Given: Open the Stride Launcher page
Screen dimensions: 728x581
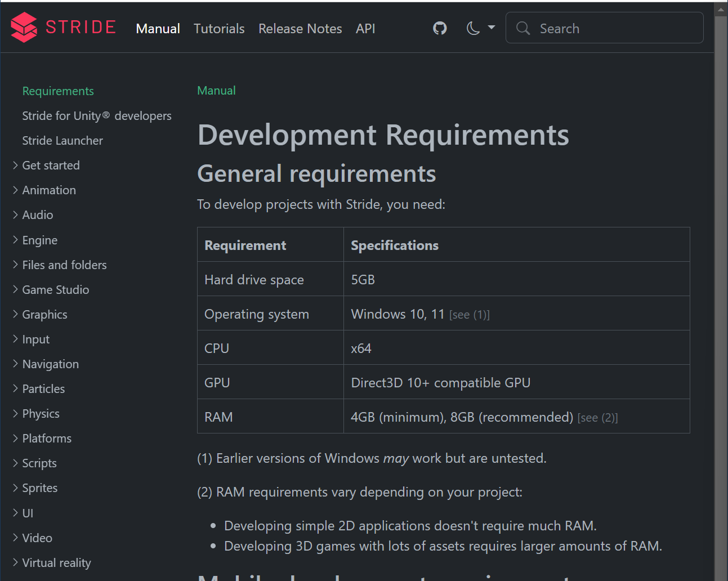Looking at the screenshot, I should click(62, 140).
